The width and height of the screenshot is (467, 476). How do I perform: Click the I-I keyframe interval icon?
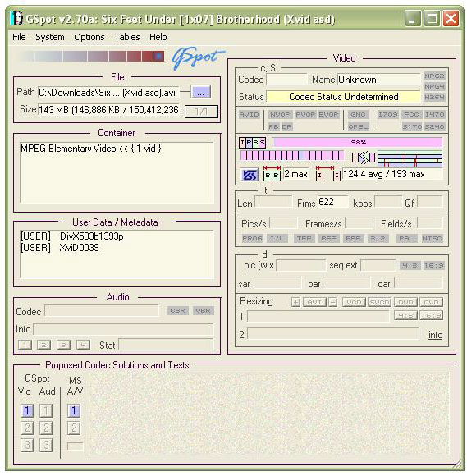[x=328, y=173]
